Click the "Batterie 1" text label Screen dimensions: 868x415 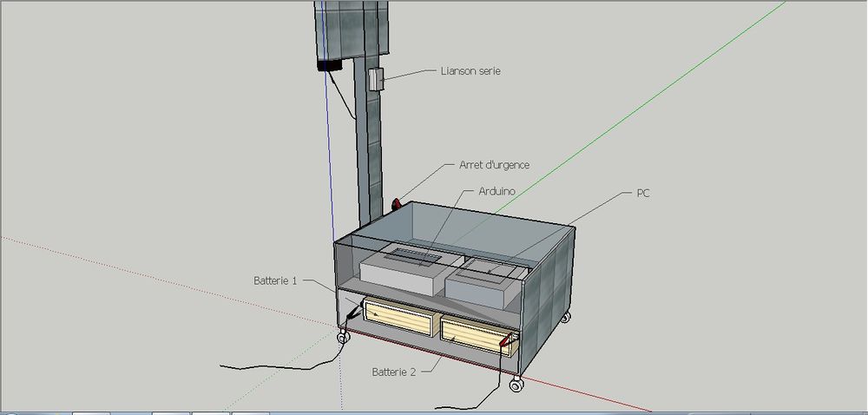point(276,280)
